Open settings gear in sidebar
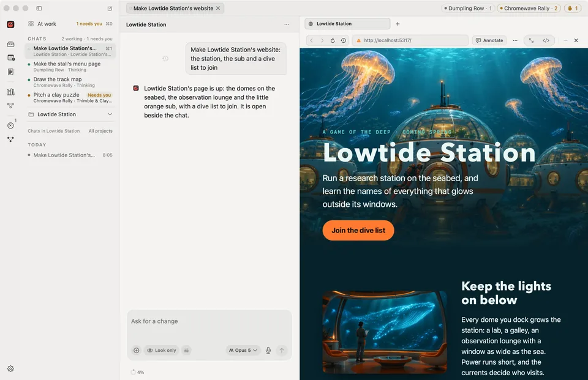This screenshot has height=380, width=588. pyautogui.click(x=10, y=369)
